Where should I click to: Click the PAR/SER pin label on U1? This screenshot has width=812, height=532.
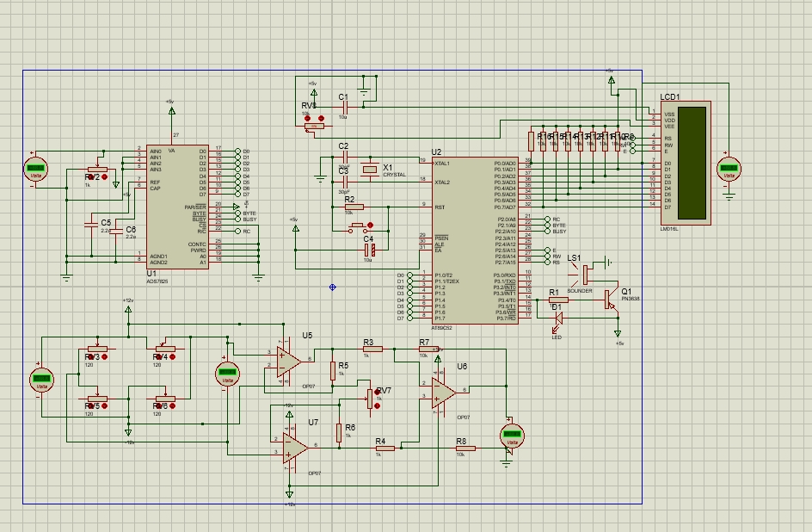click(195, 207)
